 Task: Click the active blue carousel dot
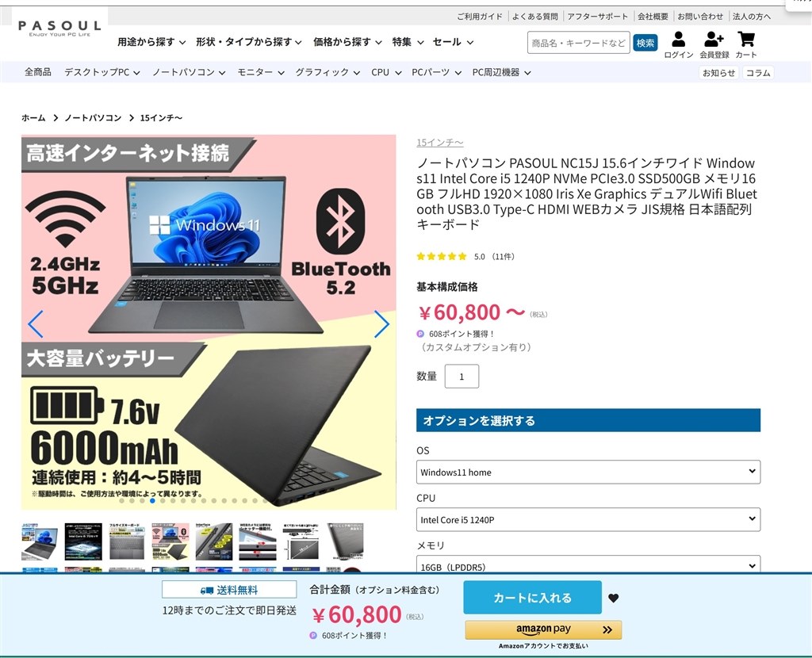click(152, 500)
